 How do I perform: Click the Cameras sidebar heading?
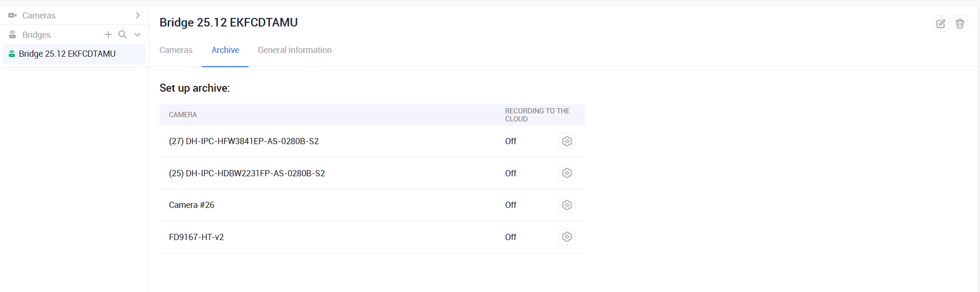(39, 16)
